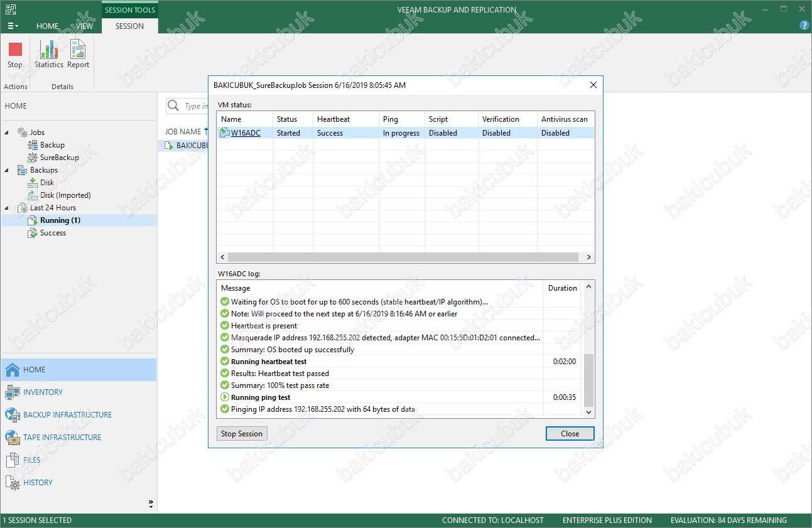The image size is (812, 528).
Task: Click the HISTORY navigation icon
Action: click(13, 483)
